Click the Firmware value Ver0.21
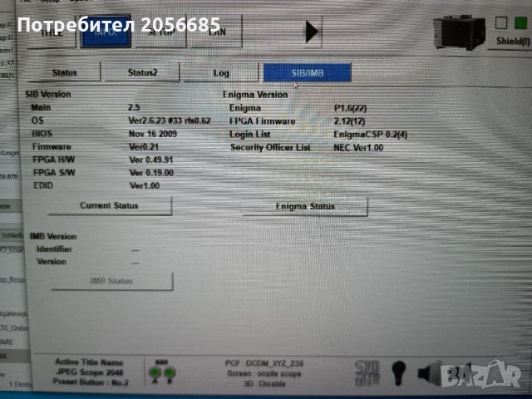Image resolution: width=532 pixels, height=399 pixels. click(144, 147)
